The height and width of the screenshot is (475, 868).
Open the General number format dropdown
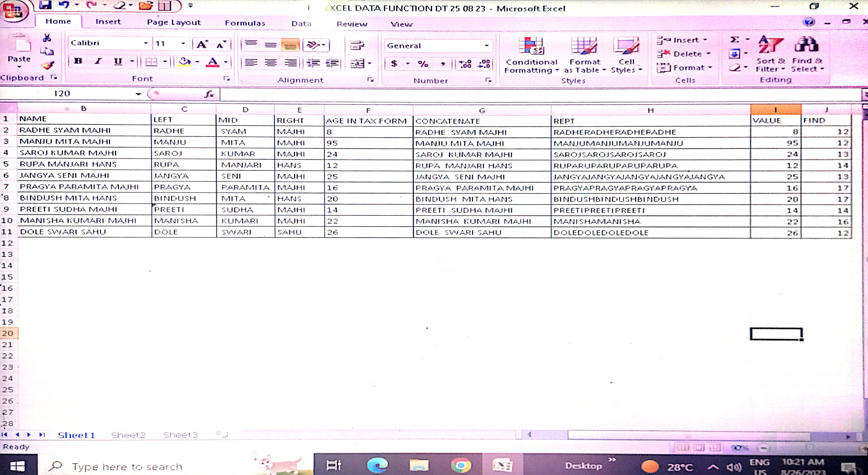click(487, 45)
